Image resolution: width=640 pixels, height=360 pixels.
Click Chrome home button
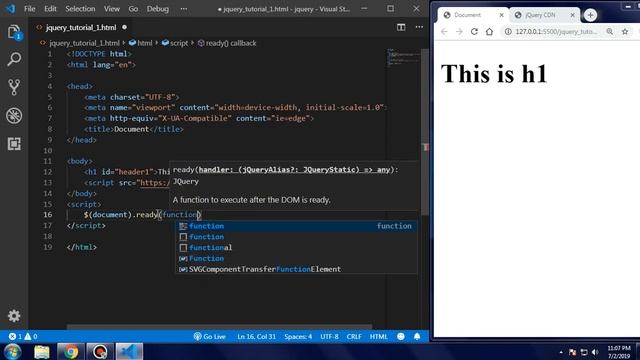489,31
